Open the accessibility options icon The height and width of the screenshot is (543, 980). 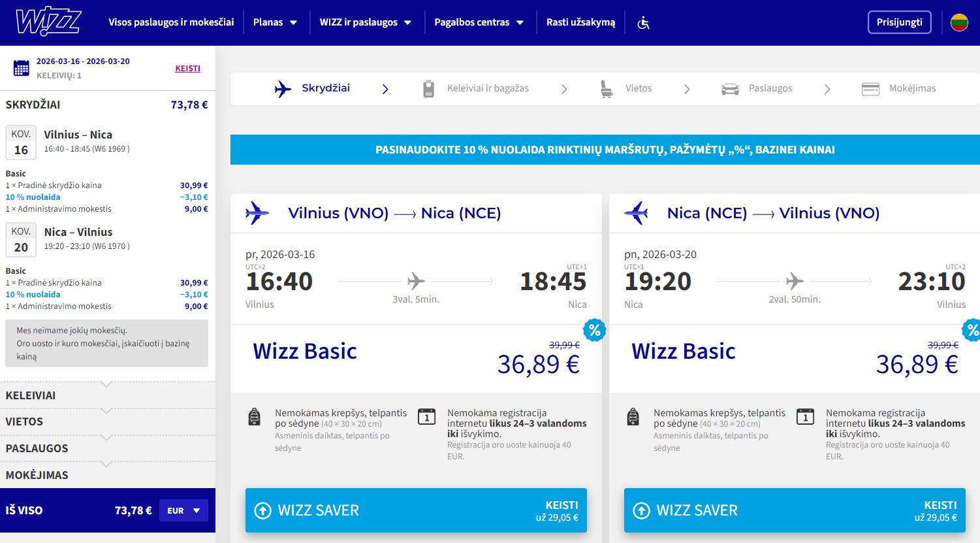pyautogui.click(x=643, y=23)
